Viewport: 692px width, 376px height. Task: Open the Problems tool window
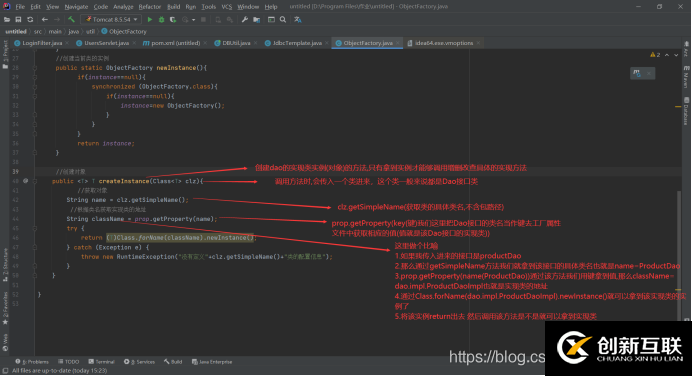(32, 362)
